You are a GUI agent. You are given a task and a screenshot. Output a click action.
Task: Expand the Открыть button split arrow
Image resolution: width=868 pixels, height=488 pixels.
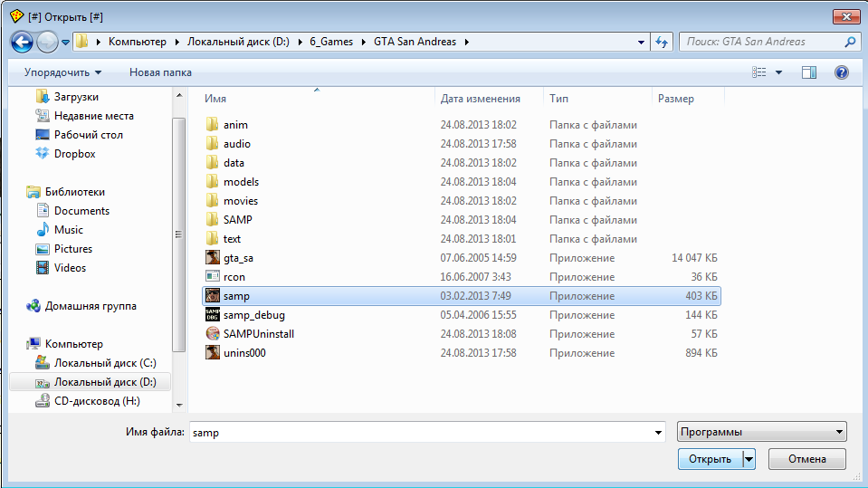click(749, 459)
